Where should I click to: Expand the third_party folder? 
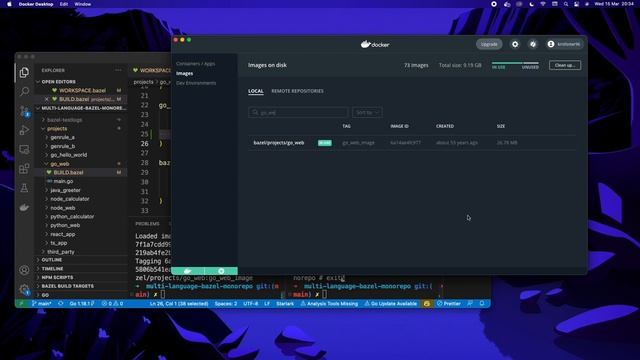[x=61, y=252]
